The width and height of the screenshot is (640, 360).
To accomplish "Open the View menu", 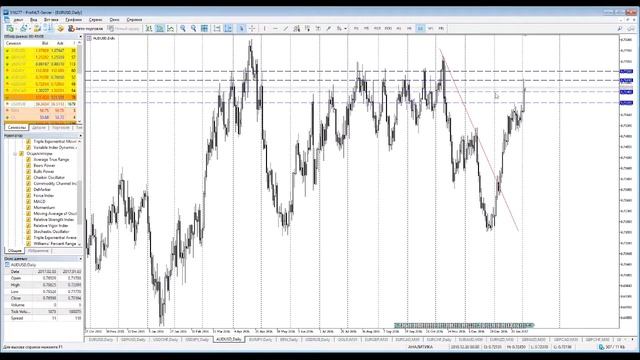I will pyautogui.click(x=33, y=20).
